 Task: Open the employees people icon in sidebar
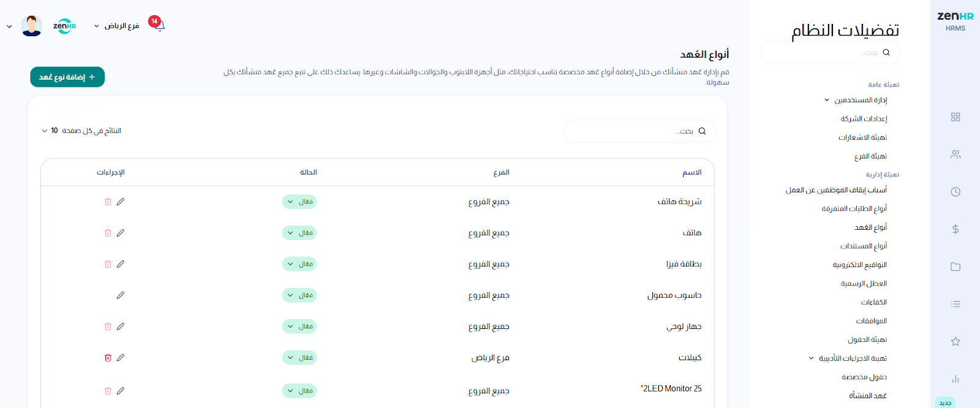pyautogui.click(x=956, y=154)
